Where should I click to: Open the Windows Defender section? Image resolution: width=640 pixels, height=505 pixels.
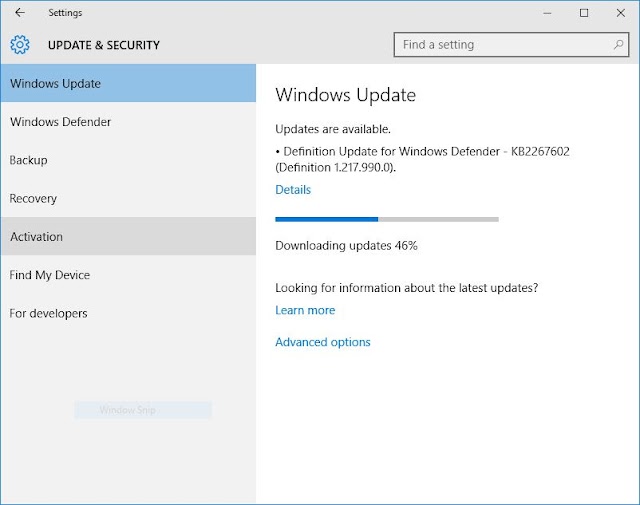click(x=128, y=122)
